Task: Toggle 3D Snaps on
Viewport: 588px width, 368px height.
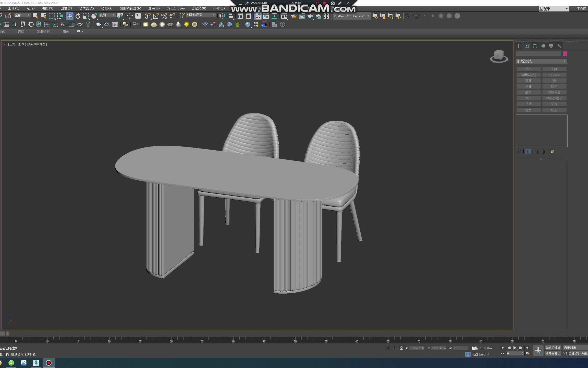Action: click(148, 16)
